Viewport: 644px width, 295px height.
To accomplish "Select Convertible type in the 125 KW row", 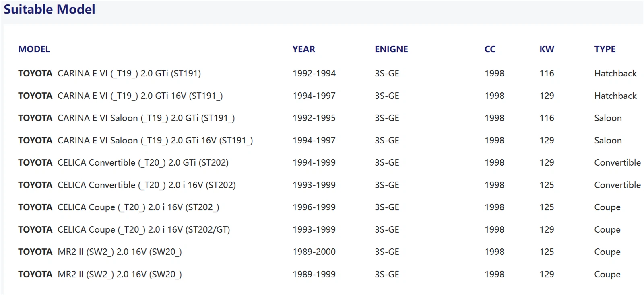I will coord(617,185).
